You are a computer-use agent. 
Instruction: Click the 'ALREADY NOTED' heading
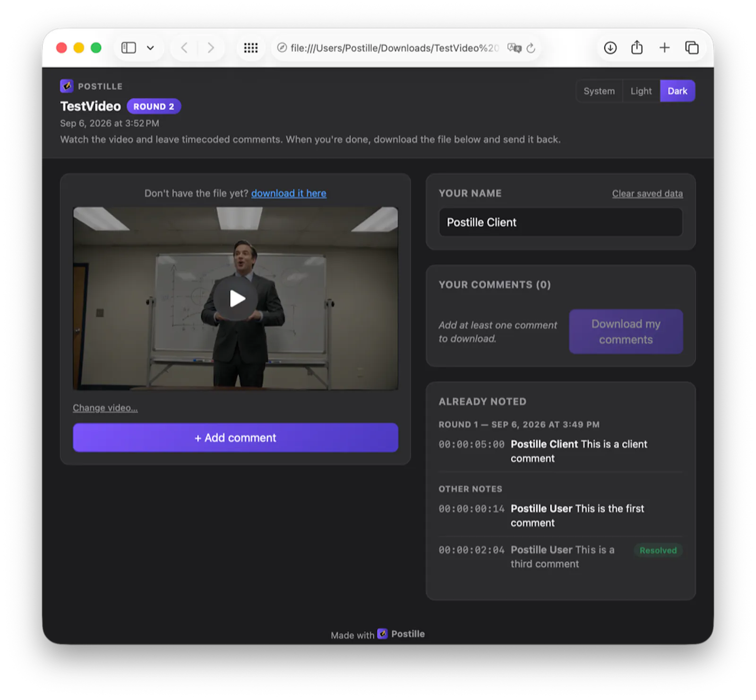482,401
